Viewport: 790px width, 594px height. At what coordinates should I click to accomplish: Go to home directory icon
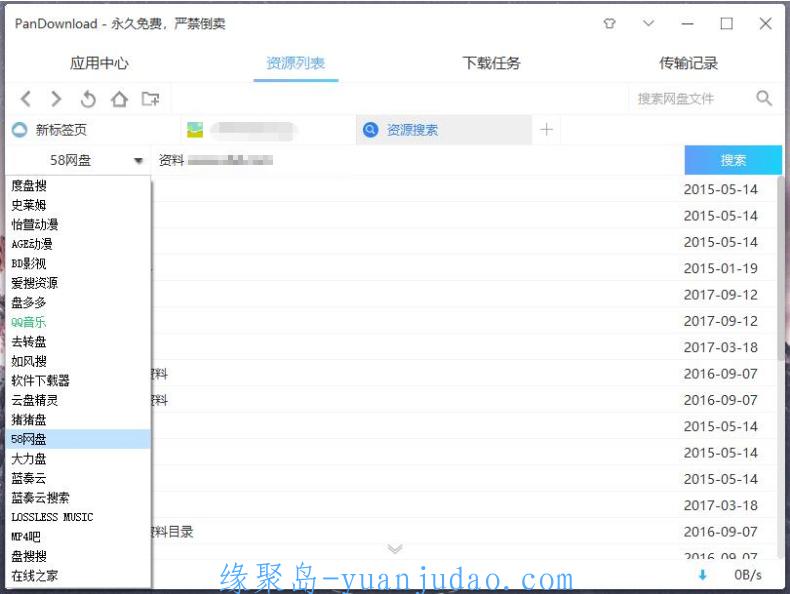tap(119, 99)
